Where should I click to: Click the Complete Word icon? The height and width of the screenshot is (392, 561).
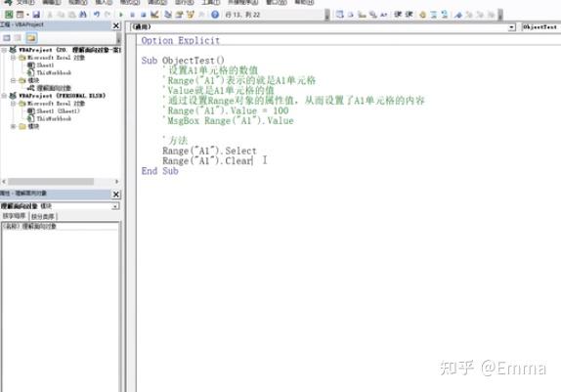384,15
